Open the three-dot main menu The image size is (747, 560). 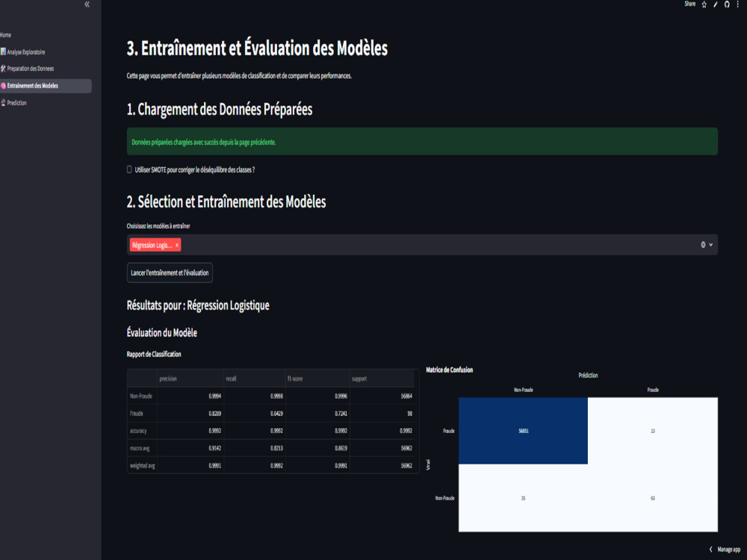tap(738, 4)
